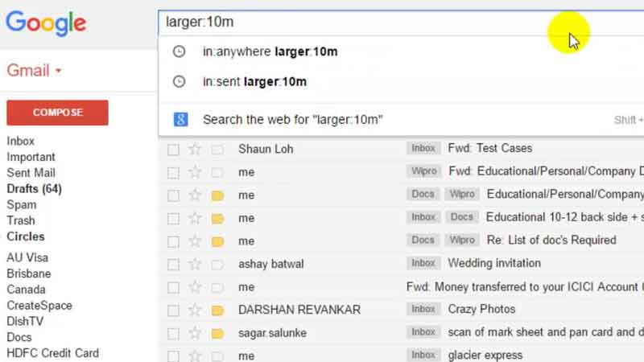644x362 pixels.
Task: Toggle importance marker on Fwd: Educational/Personal/Company email
Action: tap(217, 172)
